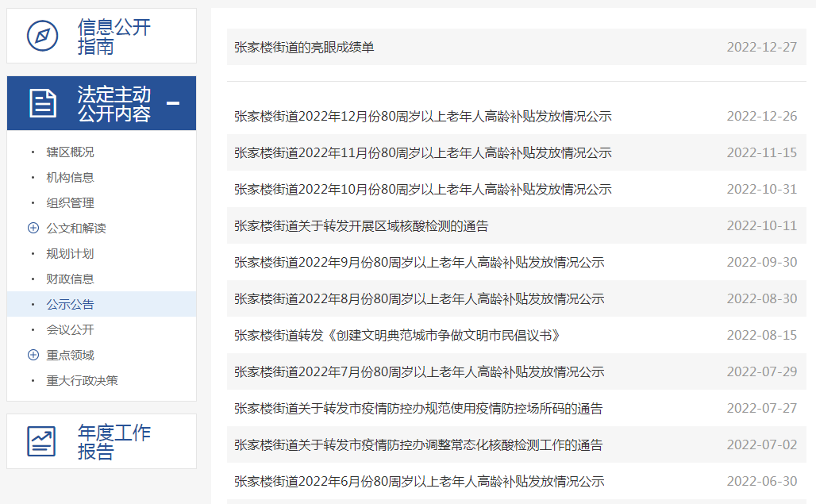The height and width of the screenshot is (504, 816).
Task: Click the date 2022-08-15
Action: tap(762, 336)
